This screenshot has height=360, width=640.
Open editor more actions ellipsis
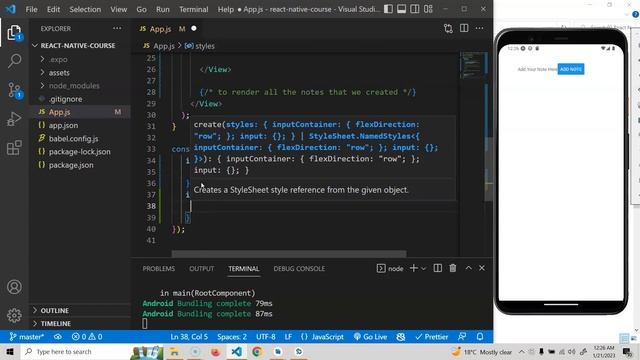(480, 28)
